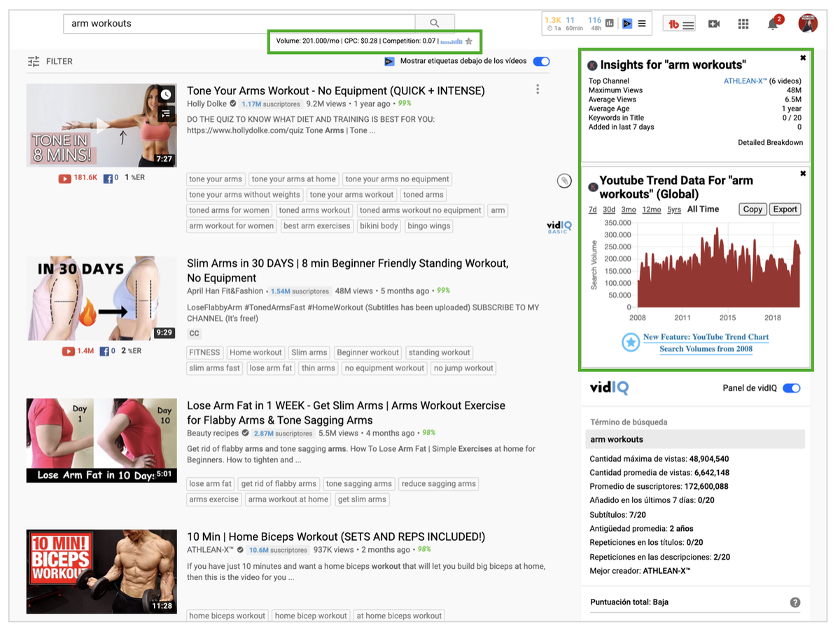Screen dimensions: 840x629
Task: Click the K logo beside Insights heading
Action: pyautogui.click(x=593, y=65)
